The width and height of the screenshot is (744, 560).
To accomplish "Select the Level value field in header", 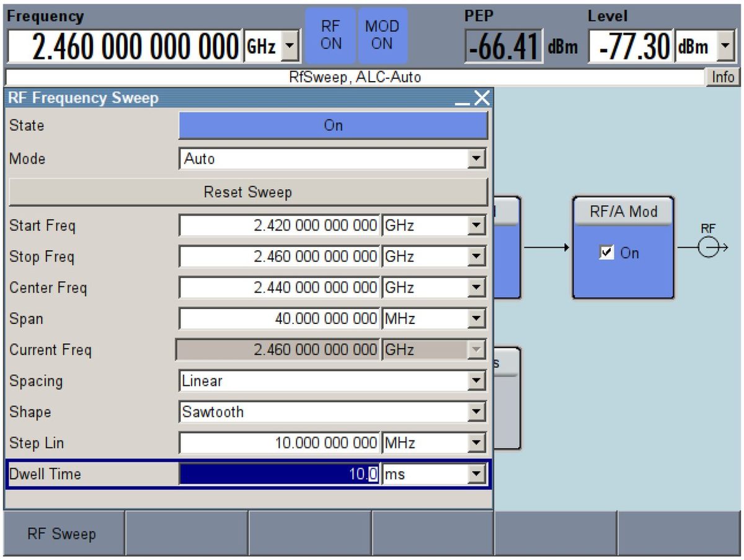I will click(630, 46).
